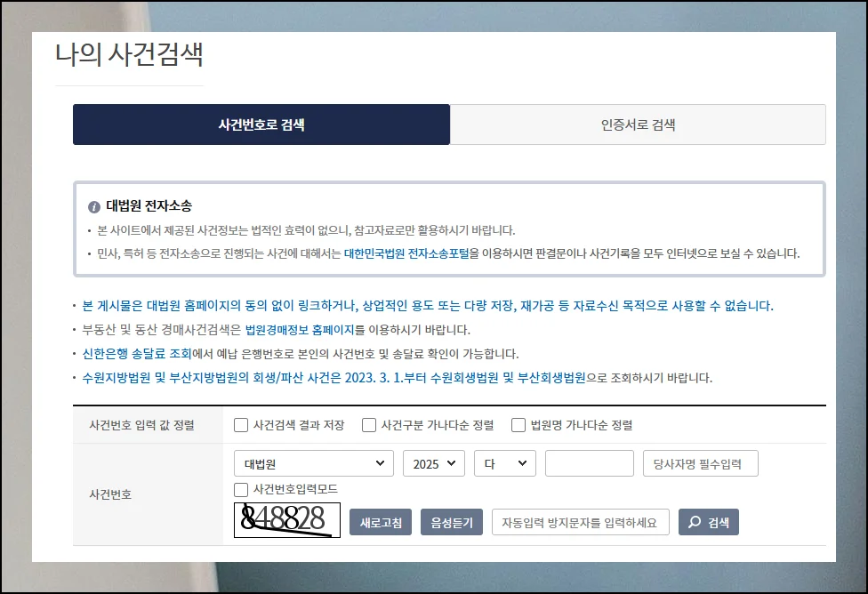Click the captcha image

click(287, 520)
